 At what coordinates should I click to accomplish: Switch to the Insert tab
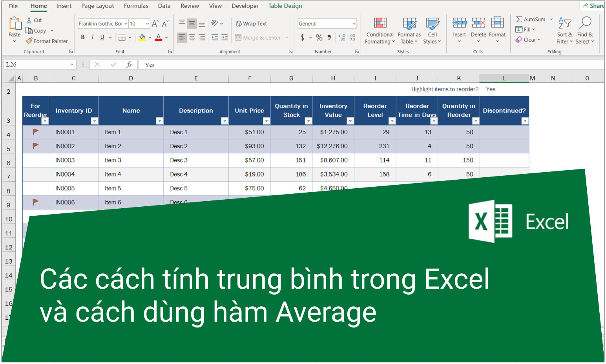pos(64,6)
